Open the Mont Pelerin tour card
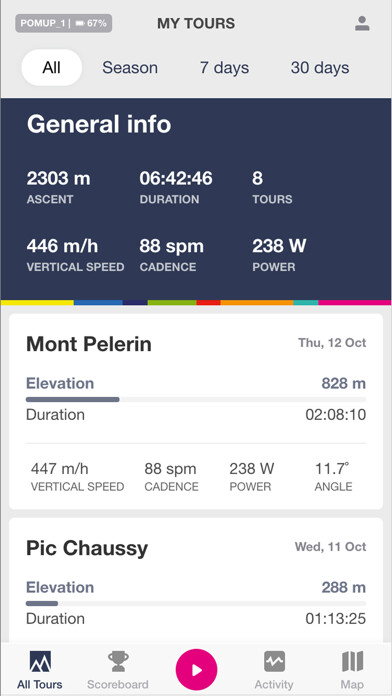The image size is (392, 696). (x=196, y=411)
